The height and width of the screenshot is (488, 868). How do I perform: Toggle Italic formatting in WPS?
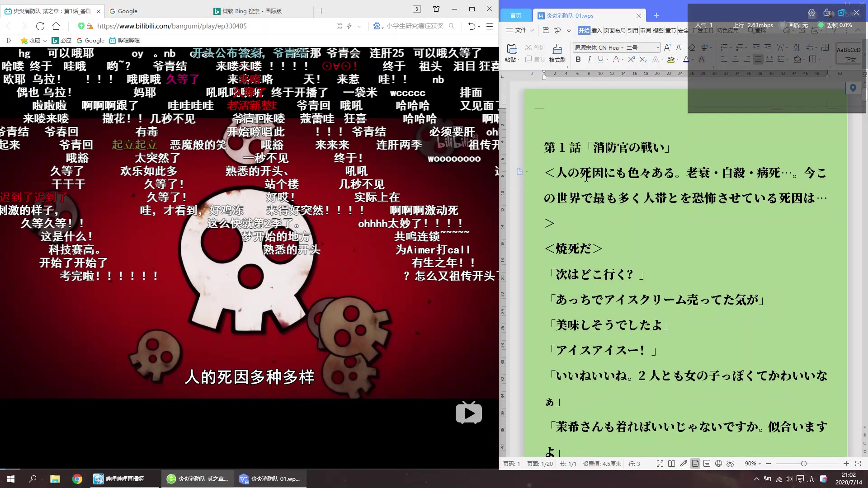589,59
